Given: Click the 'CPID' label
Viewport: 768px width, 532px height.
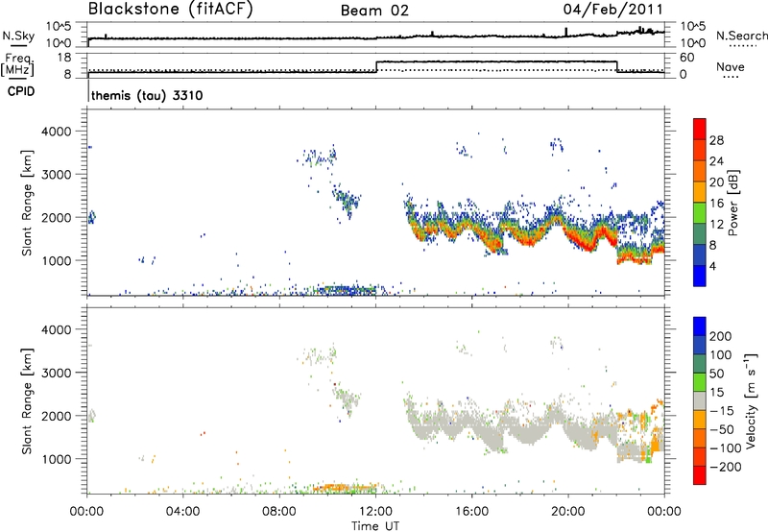Looking at the screenshot, I should pyautogui.click(x=21, y=91).
